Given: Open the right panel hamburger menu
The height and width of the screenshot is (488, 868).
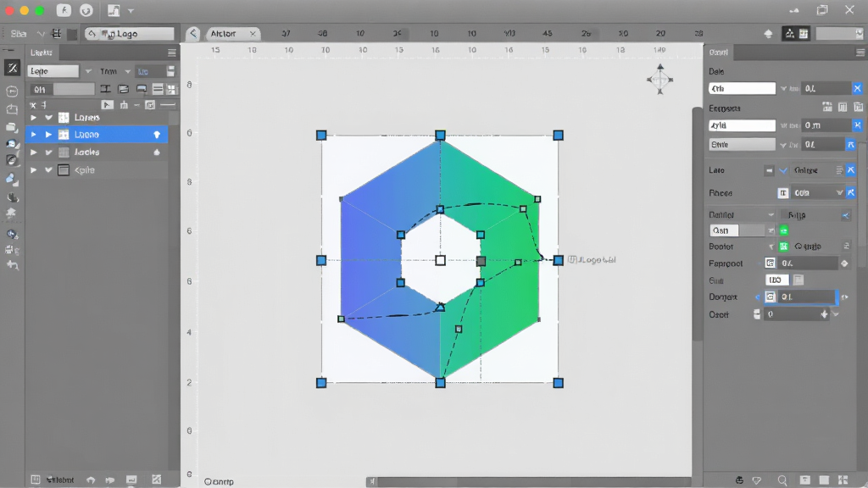Looking at the screenshot, I should [x=860, y=53].
